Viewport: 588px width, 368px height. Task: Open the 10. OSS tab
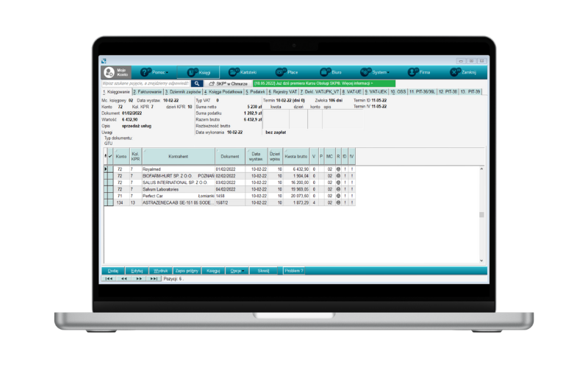[398, 91]
